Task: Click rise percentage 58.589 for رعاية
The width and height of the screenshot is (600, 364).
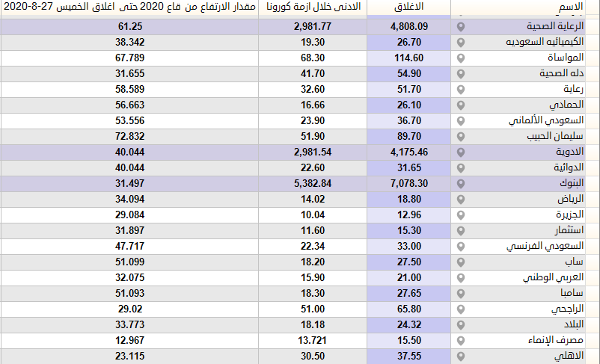Action: (129, 89)
